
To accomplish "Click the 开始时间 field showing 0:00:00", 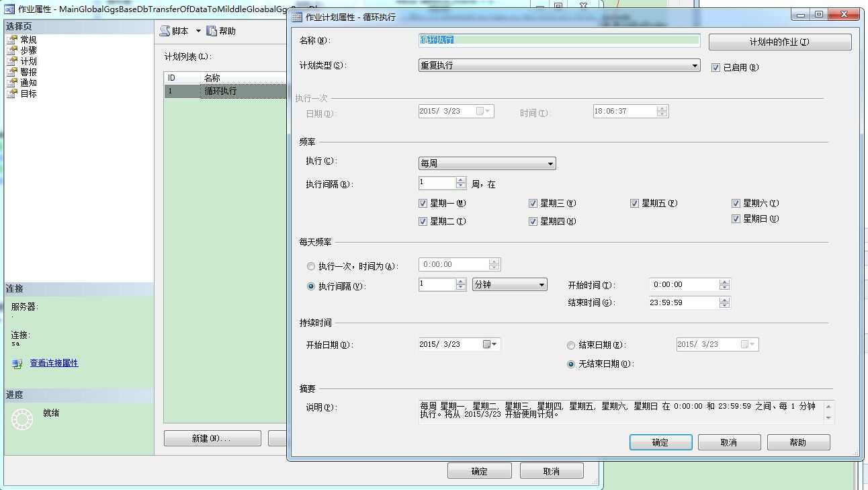I will (x=684, y=284).
